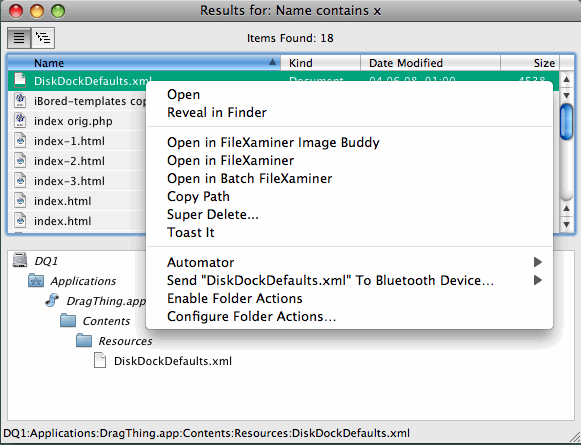This screenshot has width=581, height=445.
Task: Click the blue vertical scrollbar thumb
Action: coord(566,122)
